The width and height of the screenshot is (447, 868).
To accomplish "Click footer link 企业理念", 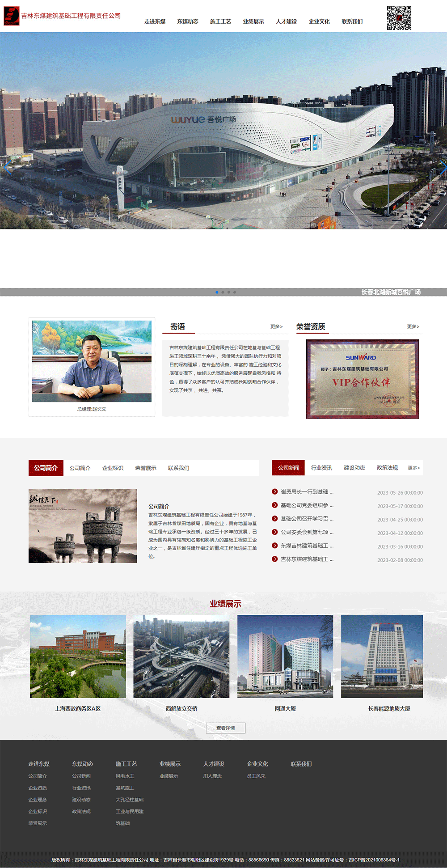I will point(38,800).
